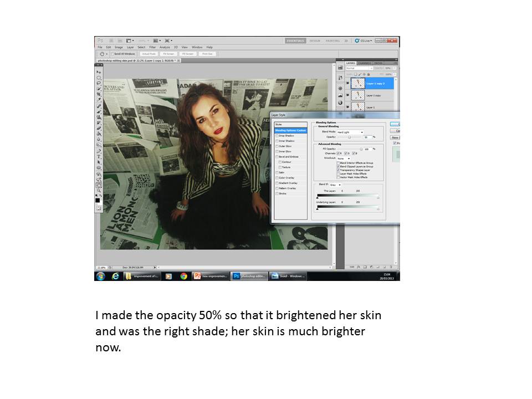This screenshot has height=399, width=532.
Task: Toggle Quick Mask mode icon
Action: [x=99, y=208]
